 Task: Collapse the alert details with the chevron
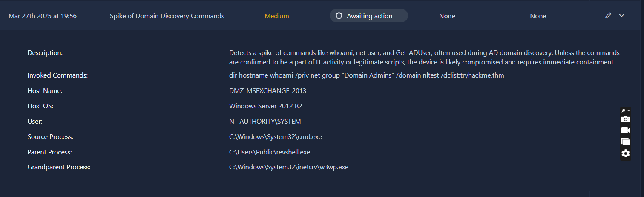[622, 16]
